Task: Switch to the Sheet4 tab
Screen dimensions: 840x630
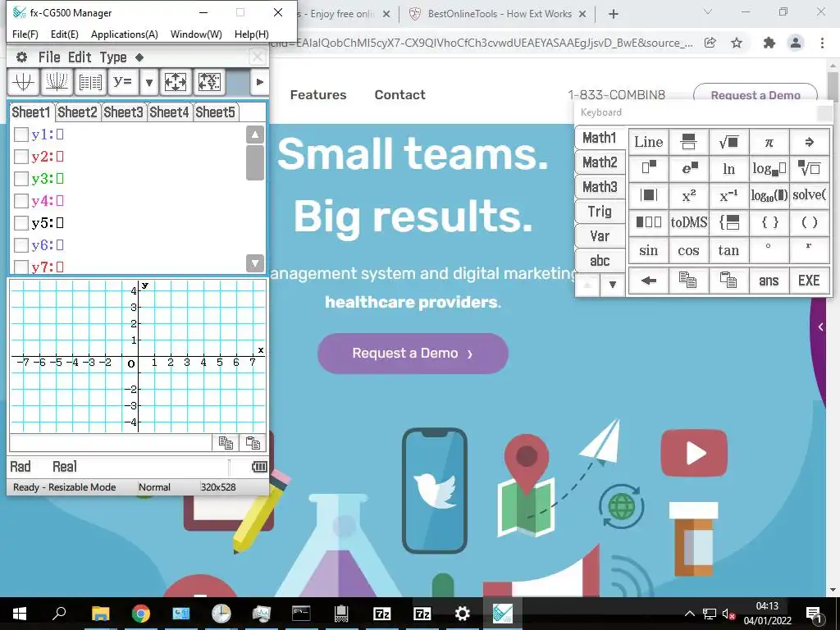Action: 169,112
